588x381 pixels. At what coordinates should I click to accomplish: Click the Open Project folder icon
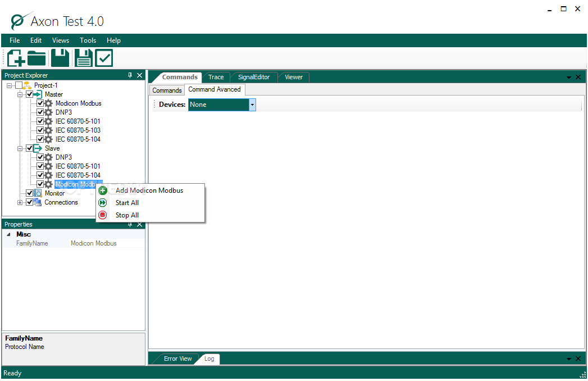coord(37,58)
